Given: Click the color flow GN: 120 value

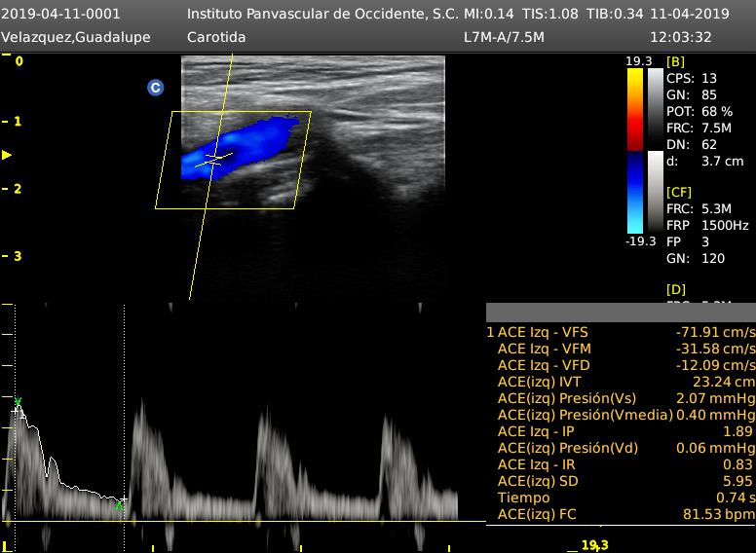Looking at the screenshot, I should tap(696, 258).
